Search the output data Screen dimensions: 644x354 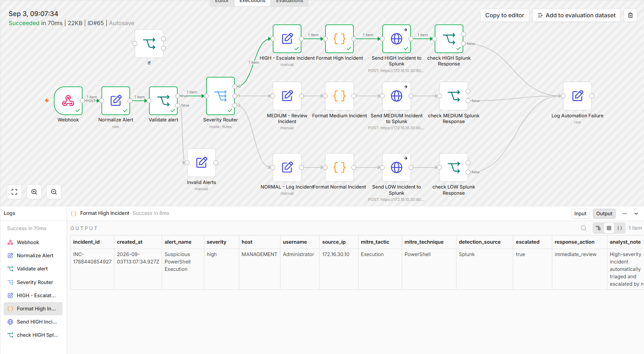[x=584, y=228]
